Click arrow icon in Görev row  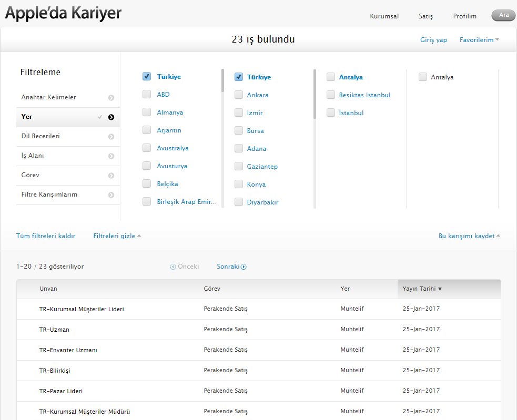click(111, 176)
